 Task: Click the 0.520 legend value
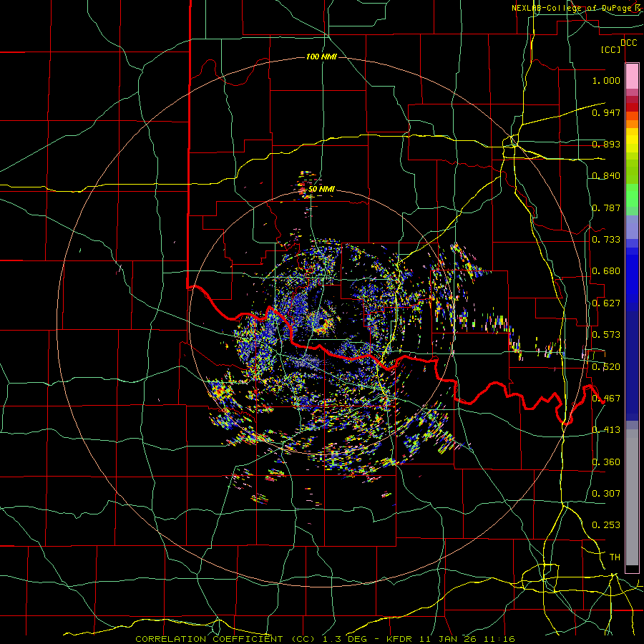click(606, 367)
